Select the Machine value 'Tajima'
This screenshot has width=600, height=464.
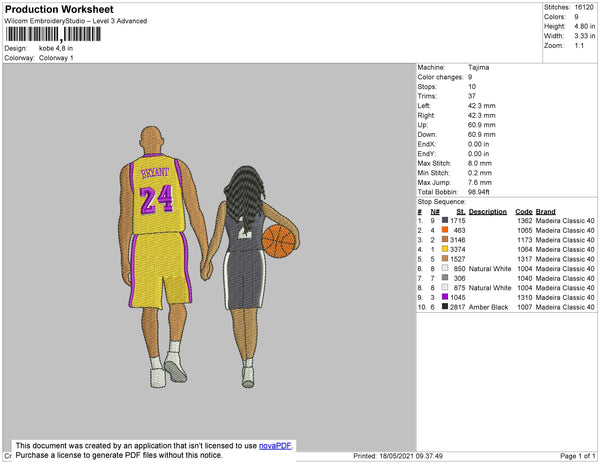pos(478,67)
